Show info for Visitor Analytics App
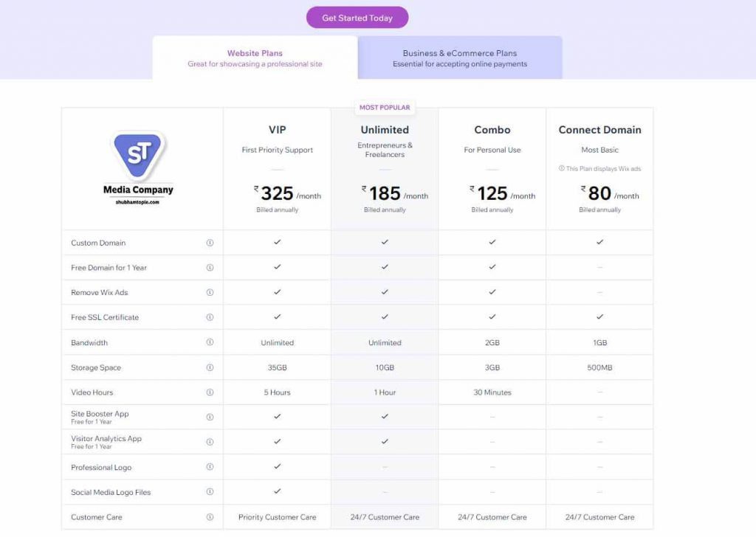Screen dimensions: 756x537 click(x=210, y=442)
